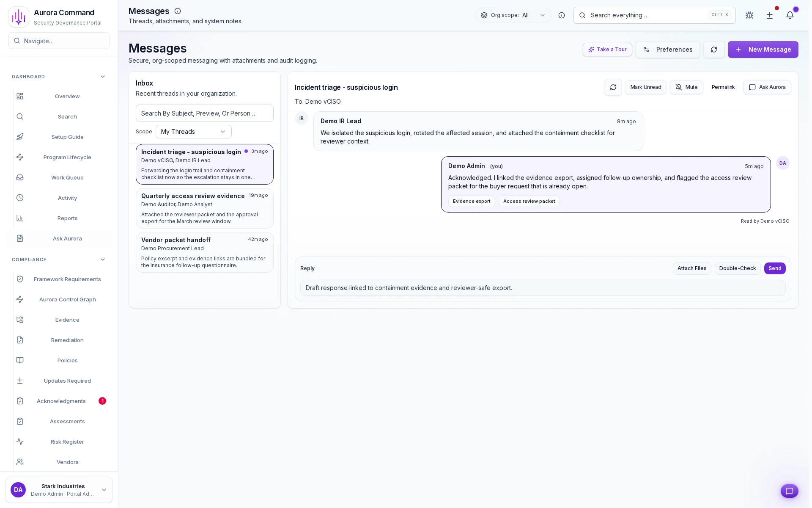812x508 pixels.
Task: Click the inbox search by subject field
Action: pos(204,113)
